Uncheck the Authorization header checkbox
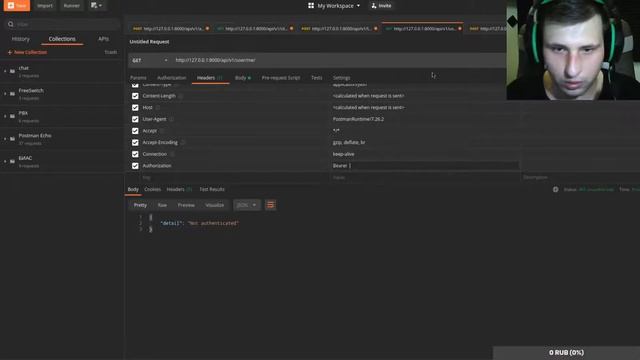This screenshot has height=360, width=640. point(135,166)
